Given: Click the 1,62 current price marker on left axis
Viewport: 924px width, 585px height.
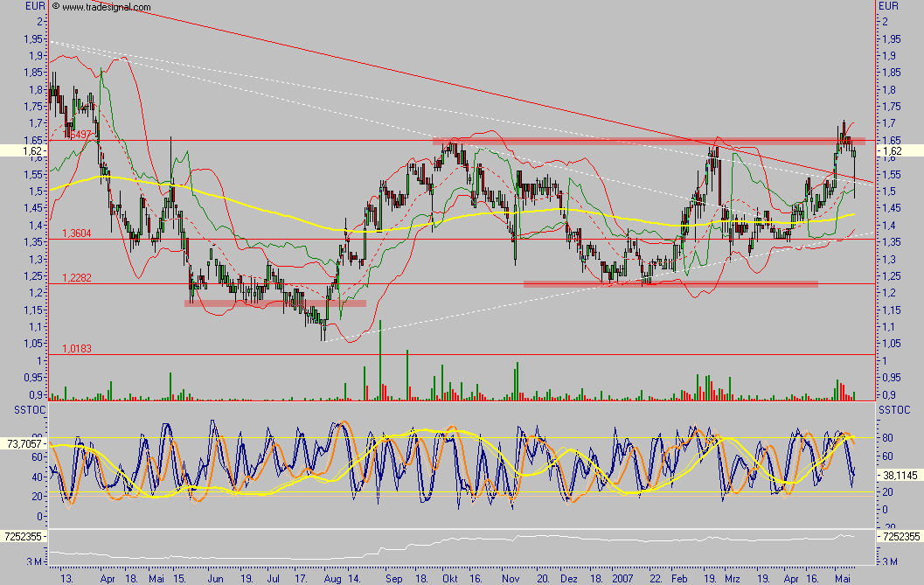Looking at the screenshot, I should click(x=24, y=151).
